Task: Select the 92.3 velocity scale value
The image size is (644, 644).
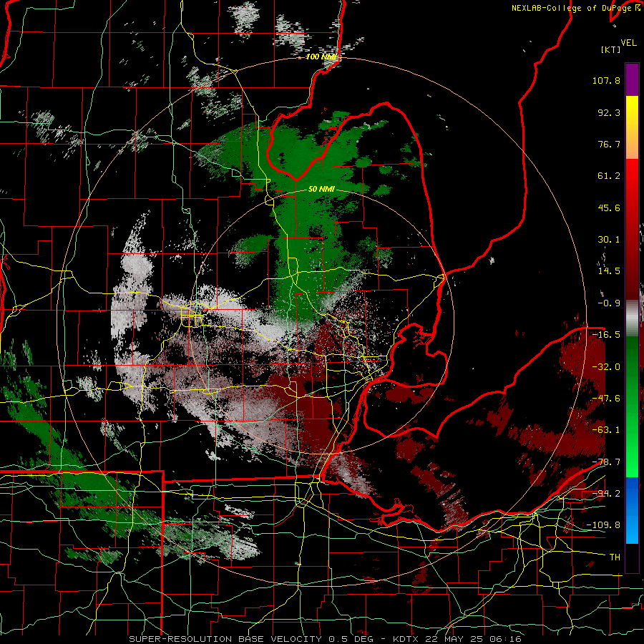Action: pyautogui.click(x=609, y=112)
